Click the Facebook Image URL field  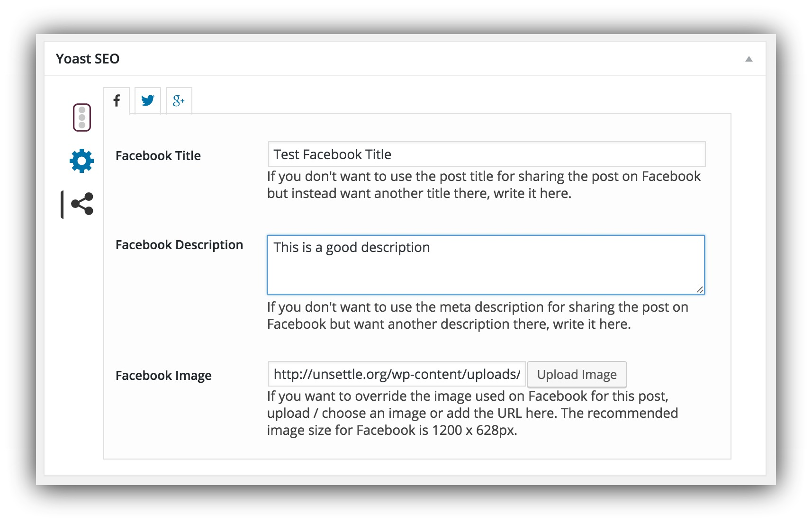(397, 374)
